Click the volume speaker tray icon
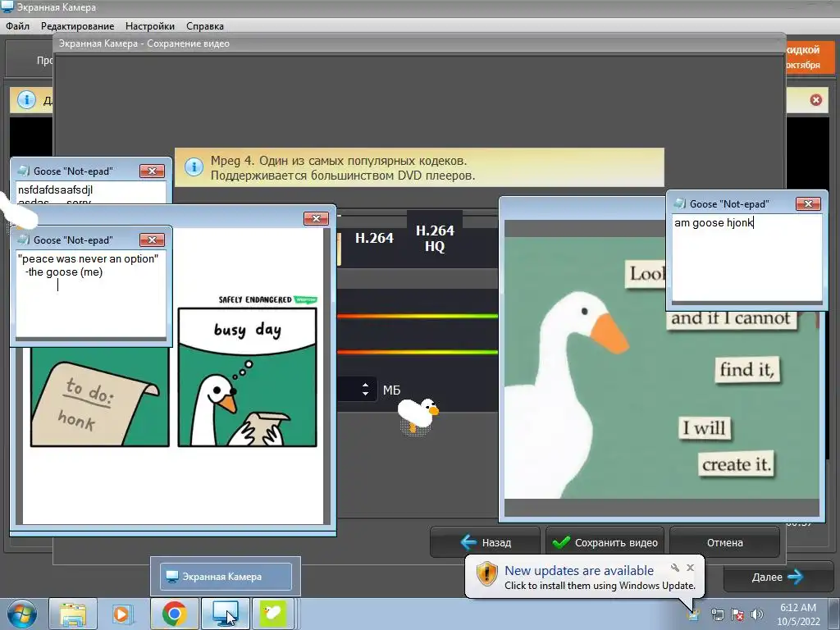This screenshot has width=840, height=630. pyautogui.click(x=756, y=615)
